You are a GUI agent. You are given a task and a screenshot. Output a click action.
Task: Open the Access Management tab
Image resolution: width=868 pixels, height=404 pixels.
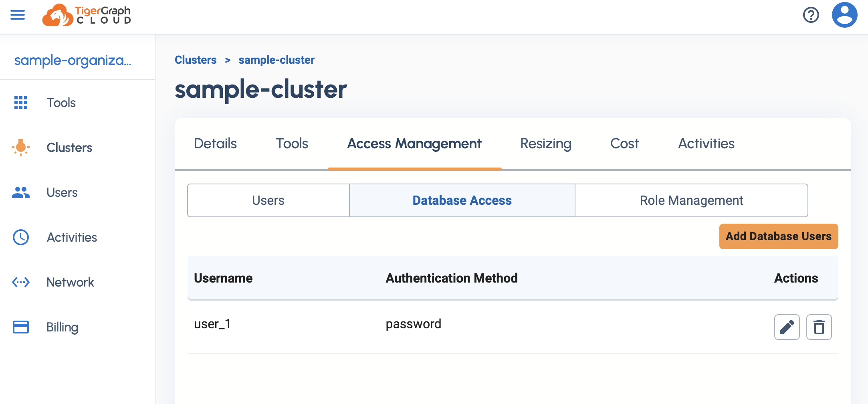(x=414, y=143)
